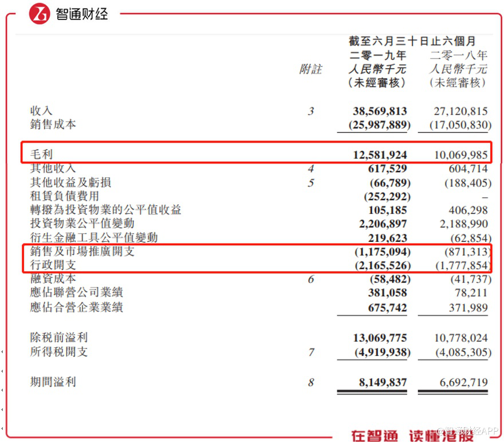Click gross profit value 12,581,924
Viewport: 504px width, 442px height.
coord(380,155)
